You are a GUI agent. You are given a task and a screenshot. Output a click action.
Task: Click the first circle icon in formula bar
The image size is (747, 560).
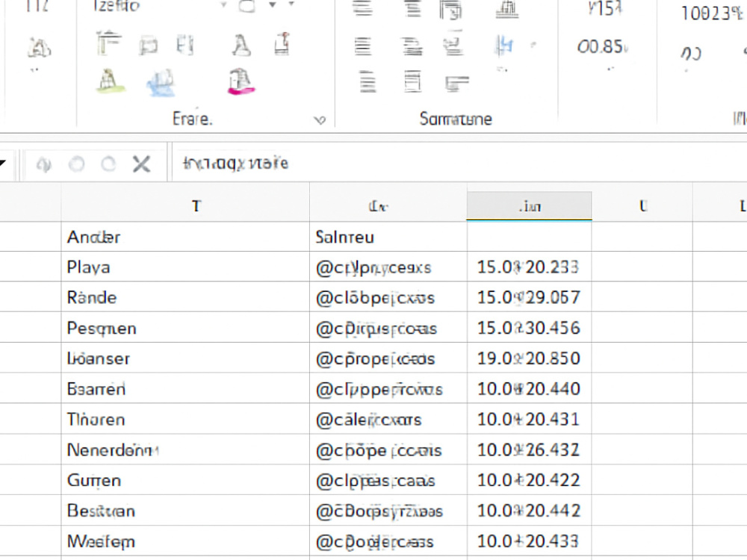pyautogui.click(x=77, y=164)
